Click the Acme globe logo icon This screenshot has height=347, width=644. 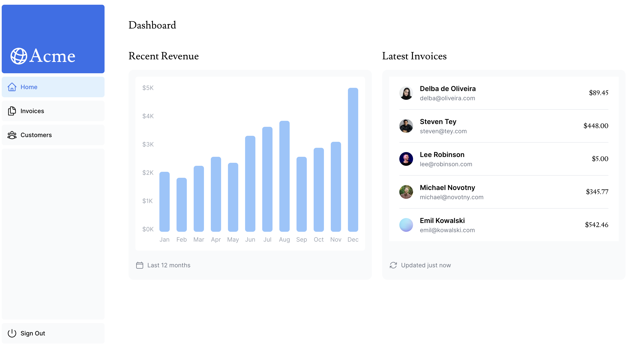pos(18,56)
